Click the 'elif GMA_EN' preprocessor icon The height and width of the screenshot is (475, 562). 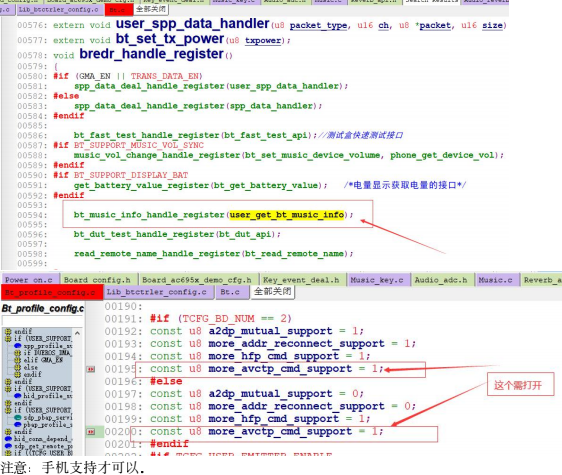click(x=17, y=360)
